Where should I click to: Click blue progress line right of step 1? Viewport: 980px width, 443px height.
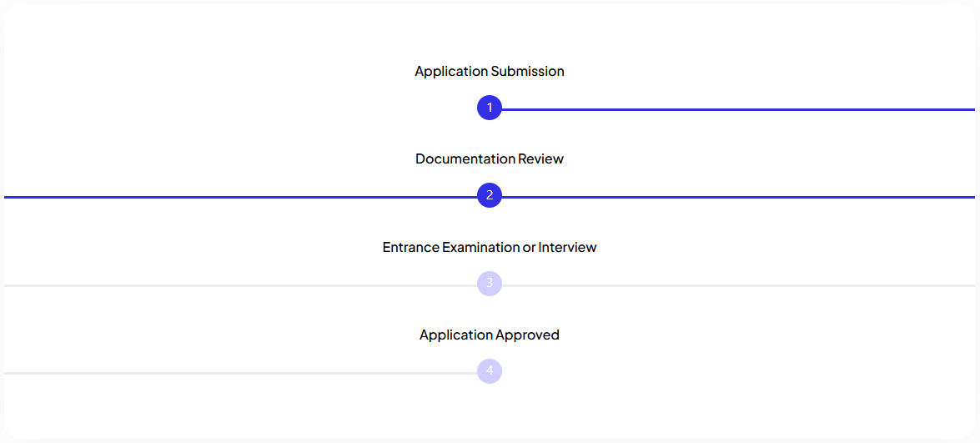pyautogui.click(x=738, y=109)
